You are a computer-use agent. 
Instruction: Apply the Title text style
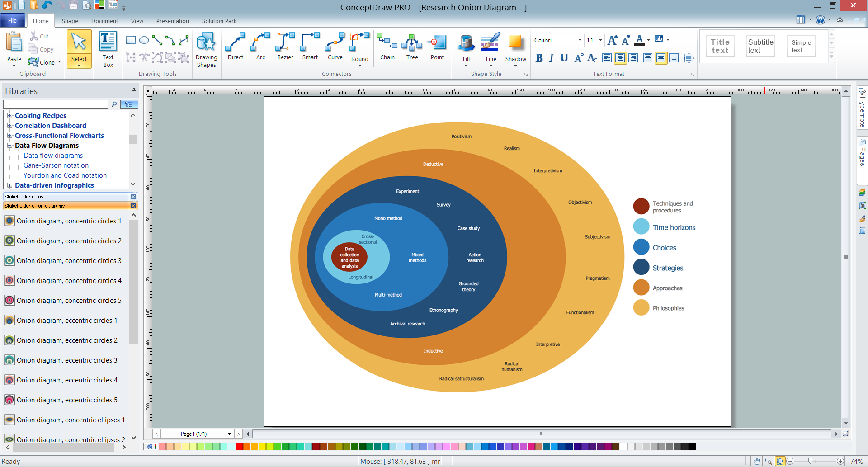(x=720, y=46)
